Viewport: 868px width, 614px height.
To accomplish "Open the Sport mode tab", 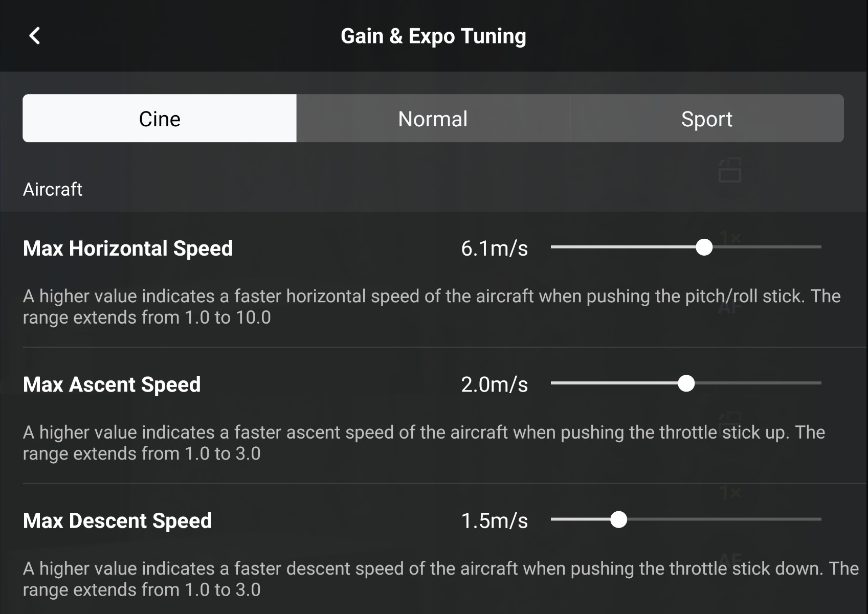I will tap(706, 119).
